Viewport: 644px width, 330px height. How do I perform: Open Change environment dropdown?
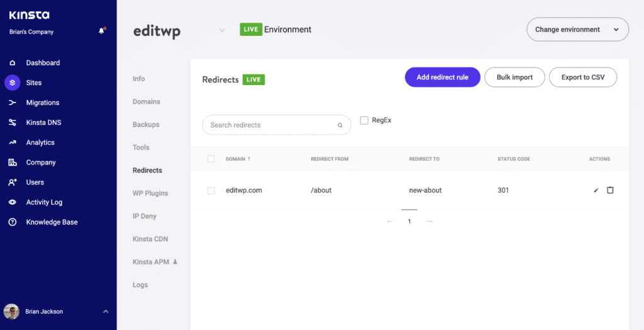(577, 30)
